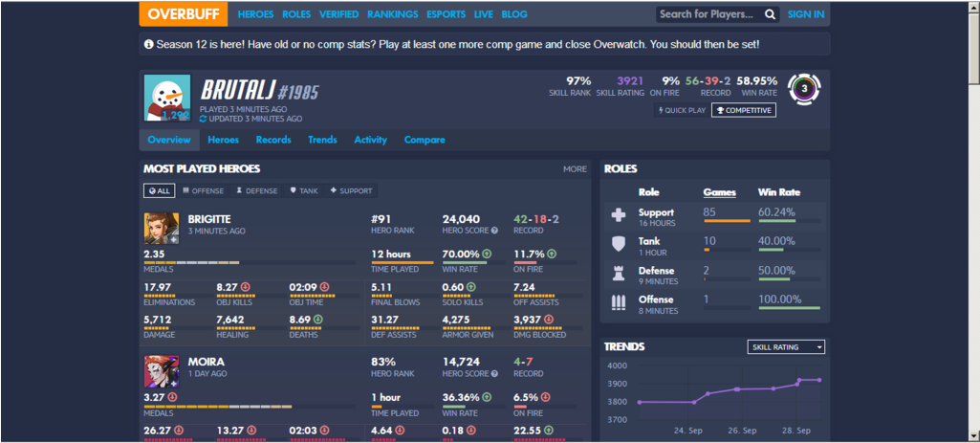
Task: Filter heroes by Defense
Action: click(256, 190)
